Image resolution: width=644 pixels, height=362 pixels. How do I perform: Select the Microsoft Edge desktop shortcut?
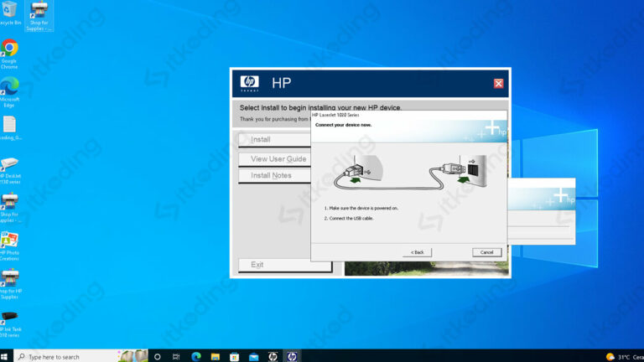pyautogui.click(x=9, y=92)
